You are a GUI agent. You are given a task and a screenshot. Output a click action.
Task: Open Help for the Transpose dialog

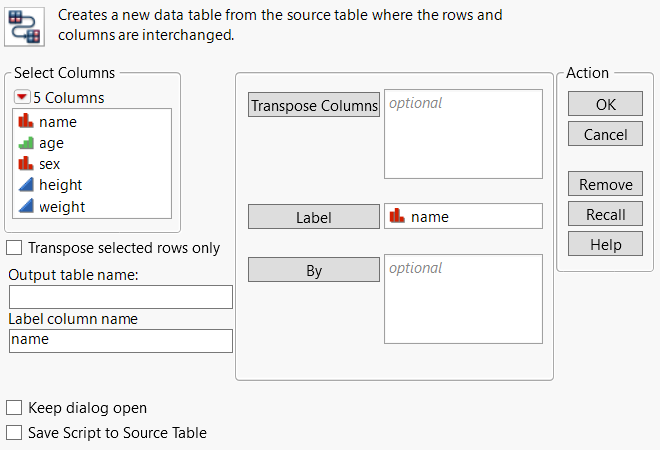tap(605, 245)
